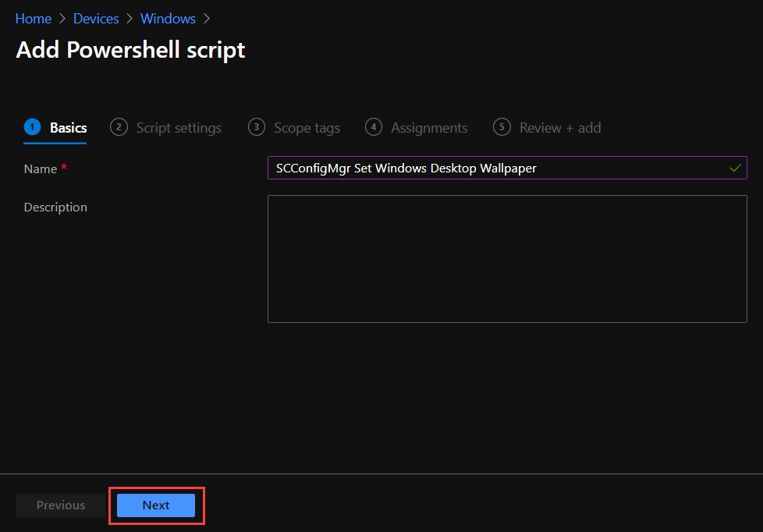The width and height of the screenshot is (763, 532).
Task: Click the Next button
Action: click(156, 505)
